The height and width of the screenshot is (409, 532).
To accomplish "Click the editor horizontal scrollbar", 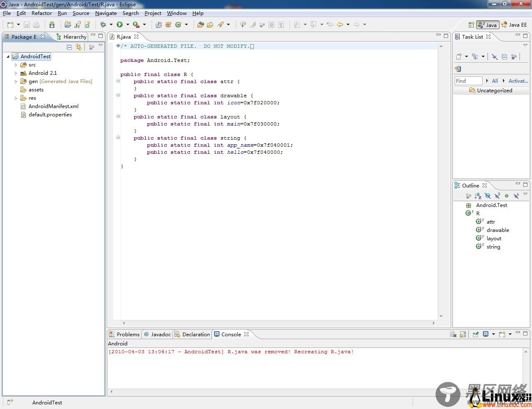I will [278, 323].
